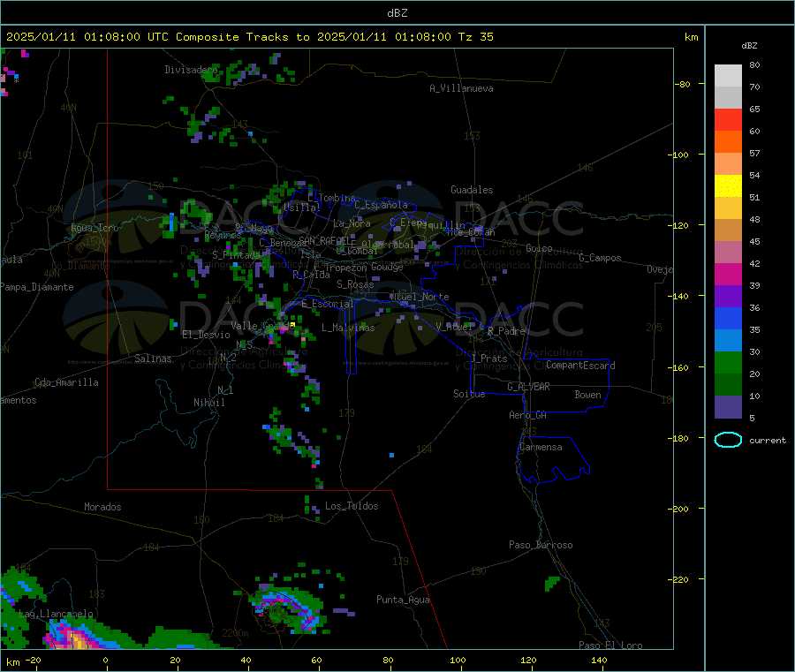Click the 'La_Nora' map label
Viewport: 795px width, 672px height.
pyautogui.click(x=352, y=223)
